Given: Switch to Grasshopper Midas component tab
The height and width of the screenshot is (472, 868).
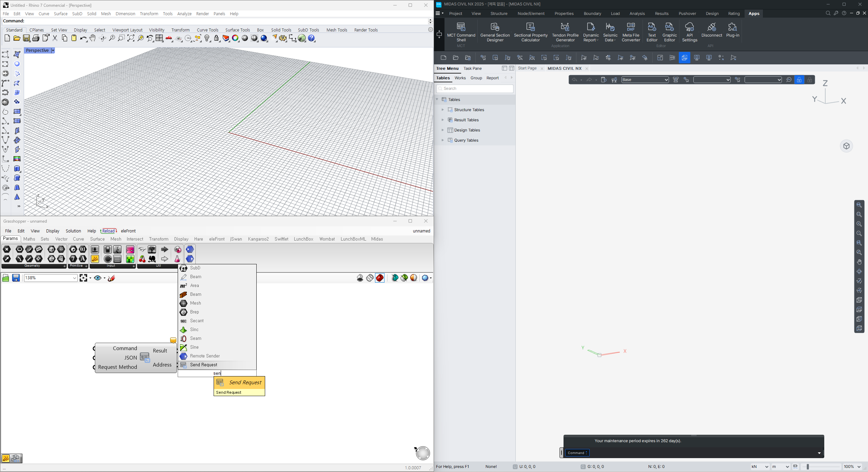Looking at the screenshot, I should [x=377, y=239].
